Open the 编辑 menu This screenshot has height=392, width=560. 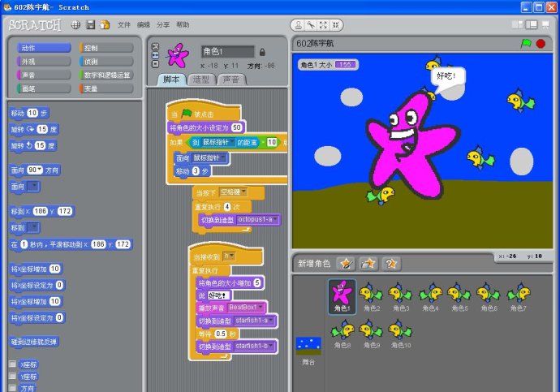(x=143, y=24)
